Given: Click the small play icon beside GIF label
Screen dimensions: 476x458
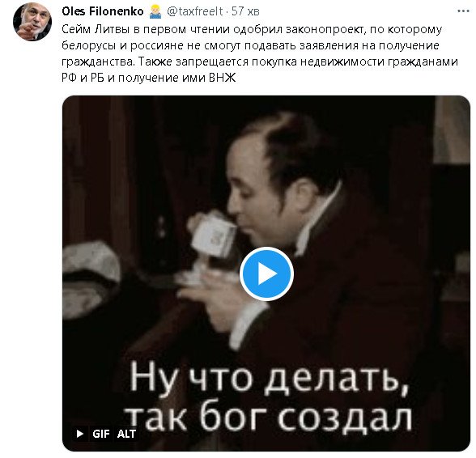Looking at the screenshot, I should [x=80, y=434].
